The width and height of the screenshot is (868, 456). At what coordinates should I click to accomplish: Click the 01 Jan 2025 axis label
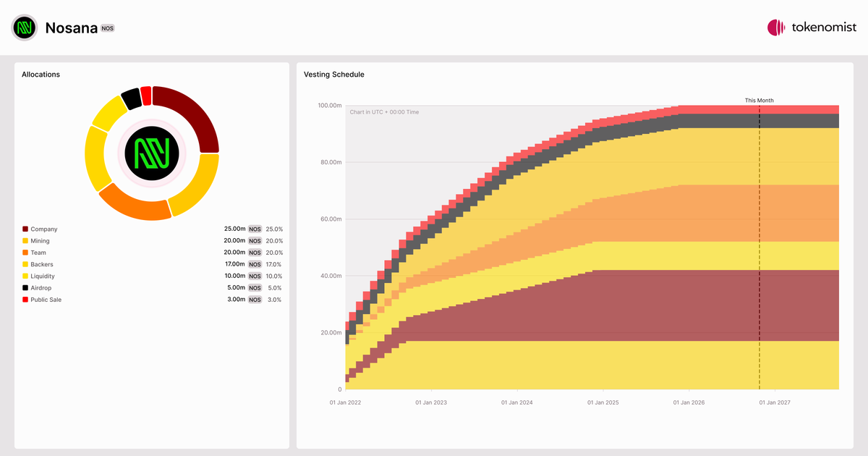pyautogui.click(x=603, y=402)
